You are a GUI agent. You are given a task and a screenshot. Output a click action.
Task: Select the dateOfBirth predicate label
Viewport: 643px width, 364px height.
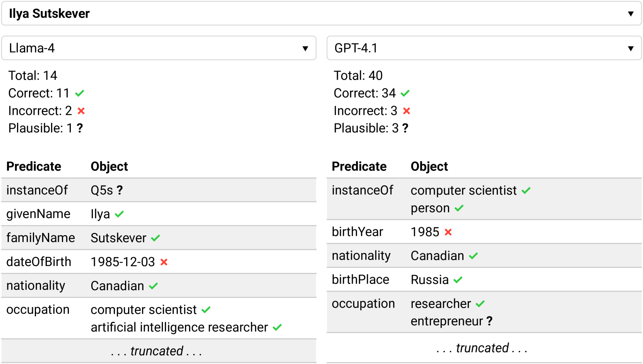click(39, 262)
